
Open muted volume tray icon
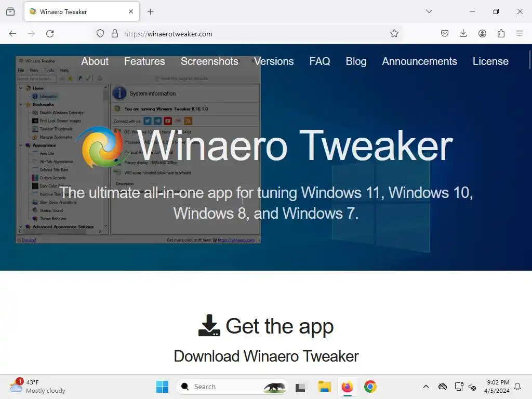472,387
